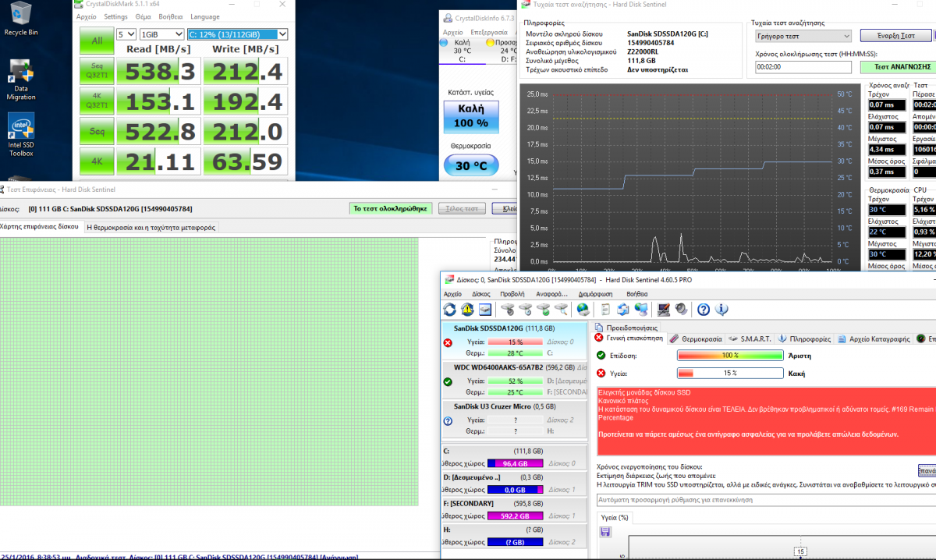Open the Αυτόματη προσαρμογή ρύθμισης dropdown field
The height and width of the screenshot is (560, 936).
pyautogui.click(x=766, y=500)
